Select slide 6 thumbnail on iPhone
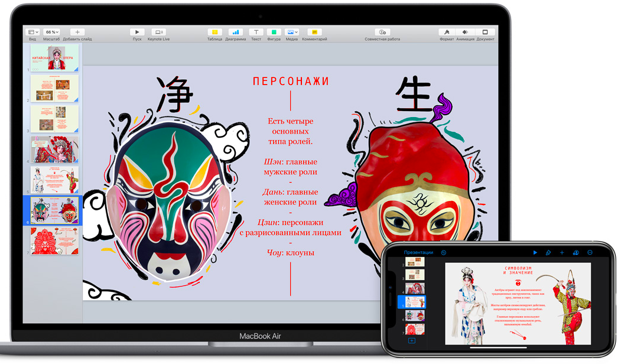 click(x=415, y=316)
